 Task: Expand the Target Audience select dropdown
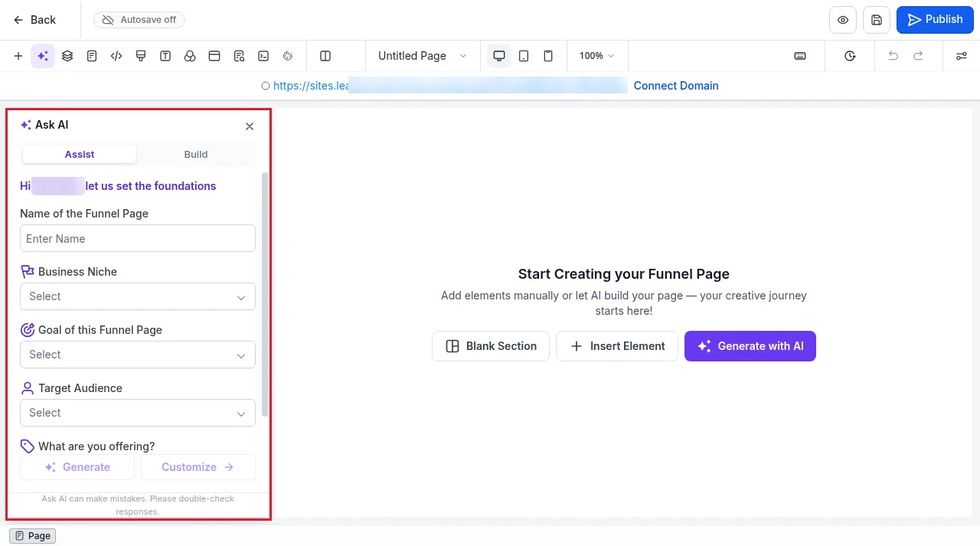point(138,413)
